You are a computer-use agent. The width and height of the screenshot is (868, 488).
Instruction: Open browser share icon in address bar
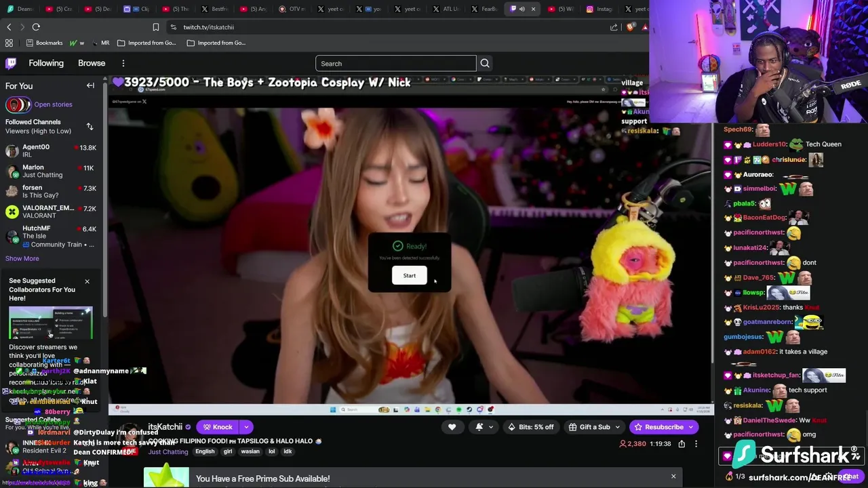pyautogui.click(x=614, y=27)
